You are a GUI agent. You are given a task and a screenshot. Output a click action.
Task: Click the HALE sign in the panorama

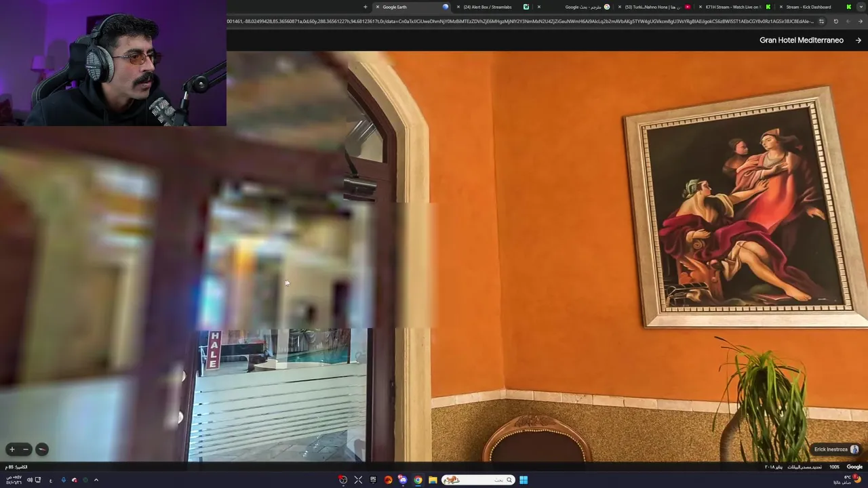point(214,350)
